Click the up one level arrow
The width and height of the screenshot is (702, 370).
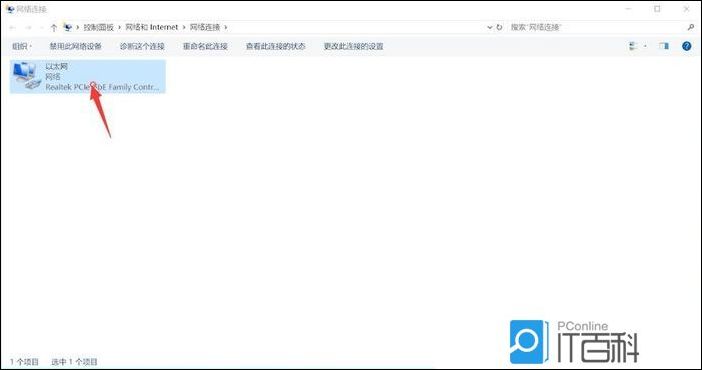pos(54,28)
